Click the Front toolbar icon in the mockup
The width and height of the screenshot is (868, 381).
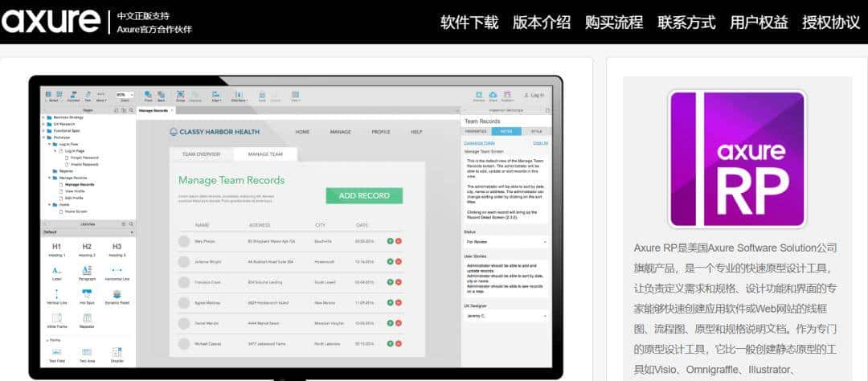click(148, 96)
